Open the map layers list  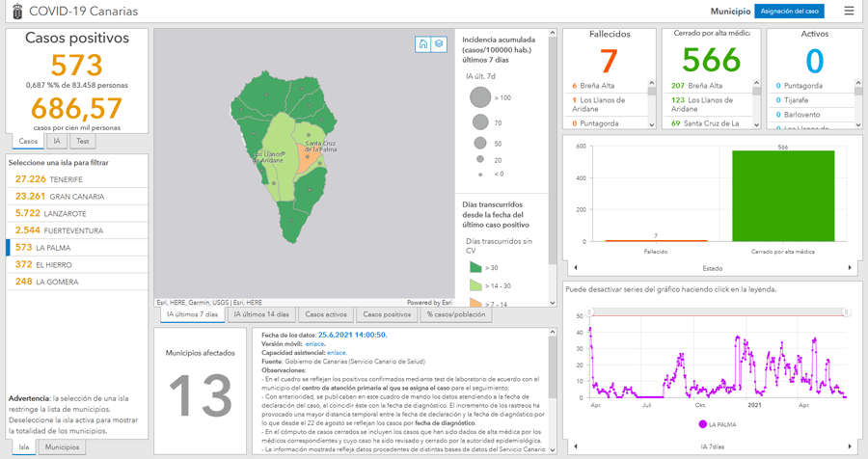(439, 44)
